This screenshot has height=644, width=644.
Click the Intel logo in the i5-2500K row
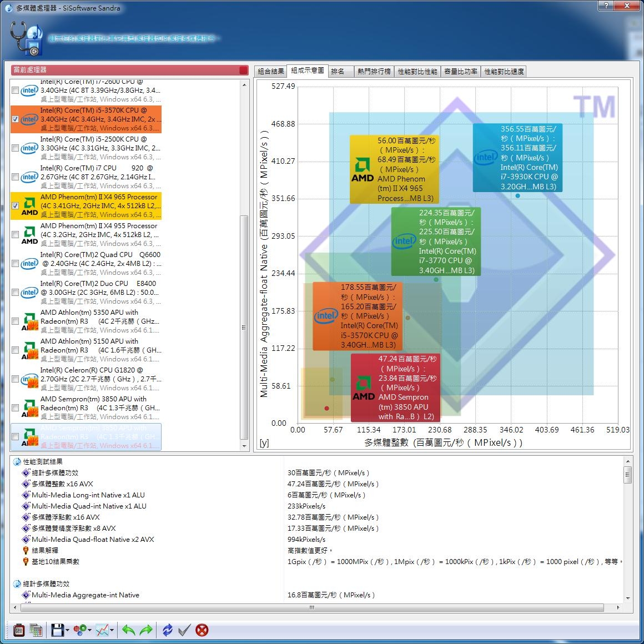click(x=29, y=148)
